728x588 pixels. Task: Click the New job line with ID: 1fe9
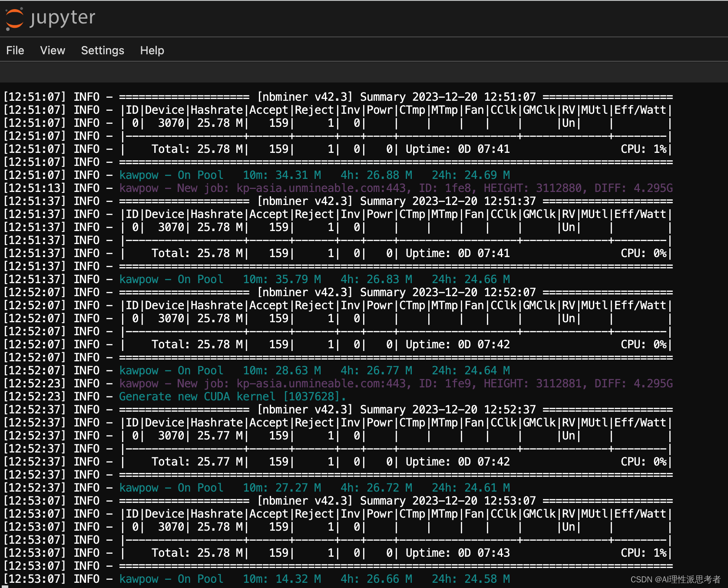click(x=338, y=383)
